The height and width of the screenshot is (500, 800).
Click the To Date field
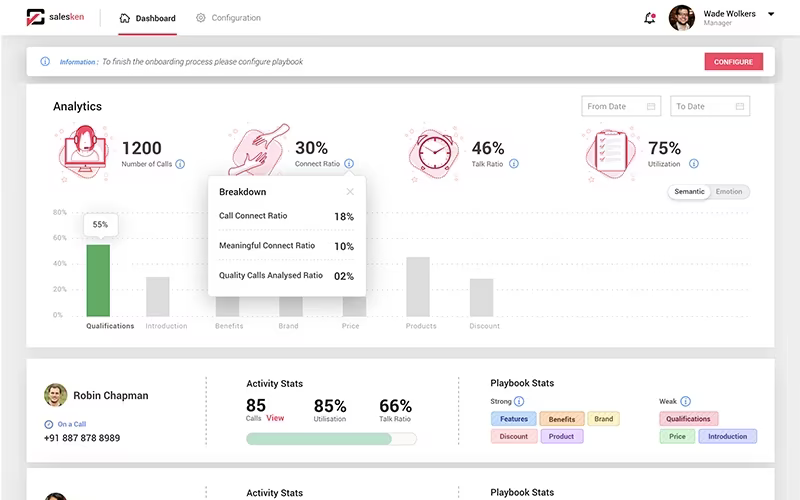[x=710, y=106]
